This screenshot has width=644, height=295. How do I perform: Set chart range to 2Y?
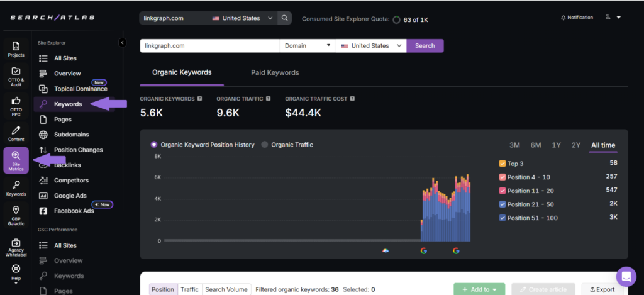point(576,145)
